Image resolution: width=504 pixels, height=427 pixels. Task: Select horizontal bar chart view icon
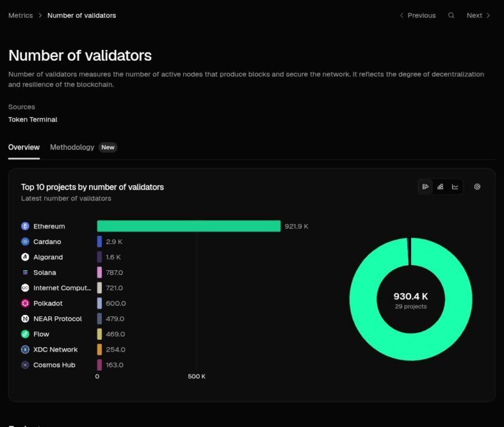click(x=425, y=187)
